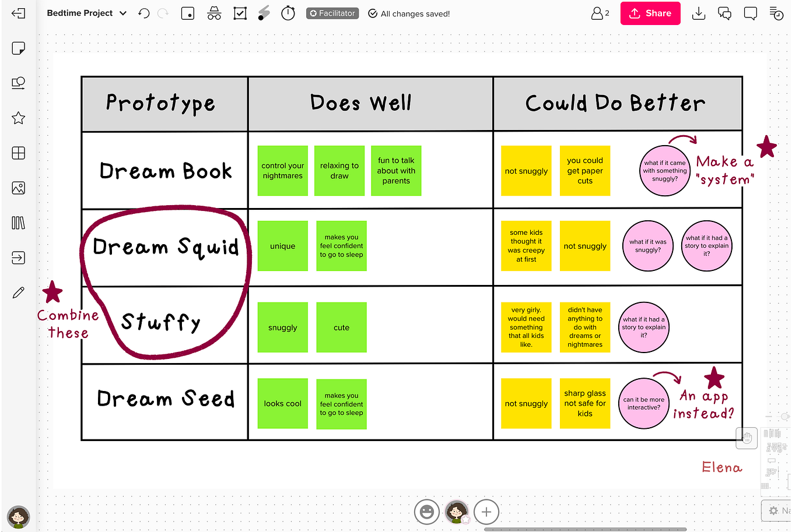Activate the laser pointer tool
The width and height of the screenshot is (792, 532).
click(x=263, y=13)
